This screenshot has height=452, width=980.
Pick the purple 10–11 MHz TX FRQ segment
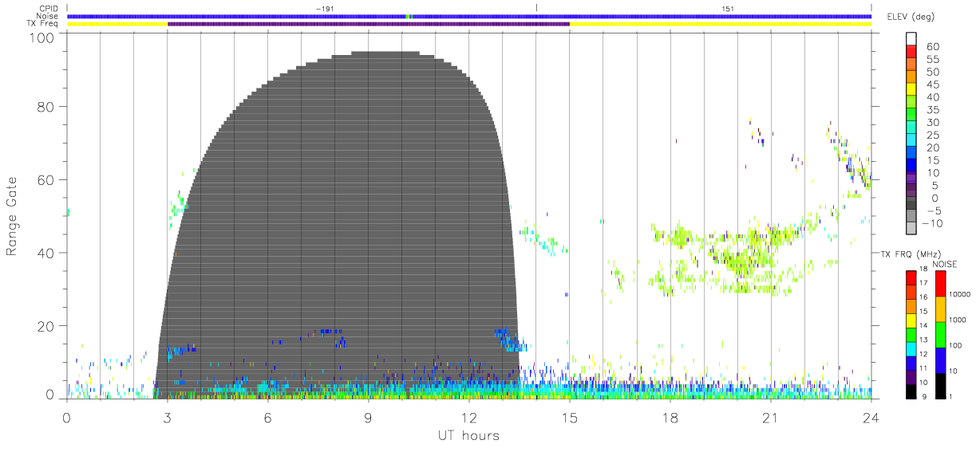(x=911, y=377)
